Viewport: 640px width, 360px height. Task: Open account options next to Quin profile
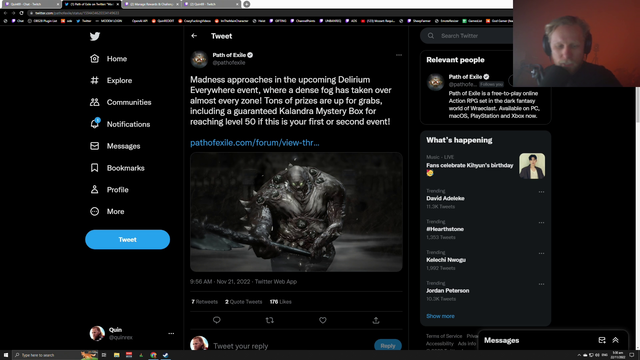(171, 333)
